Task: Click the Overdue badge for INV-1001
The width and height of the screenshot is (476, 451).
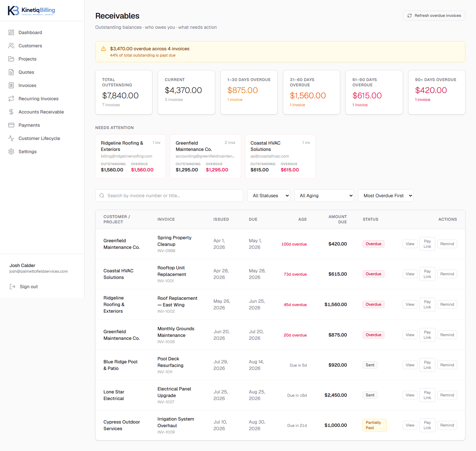Action: point(374,274)
